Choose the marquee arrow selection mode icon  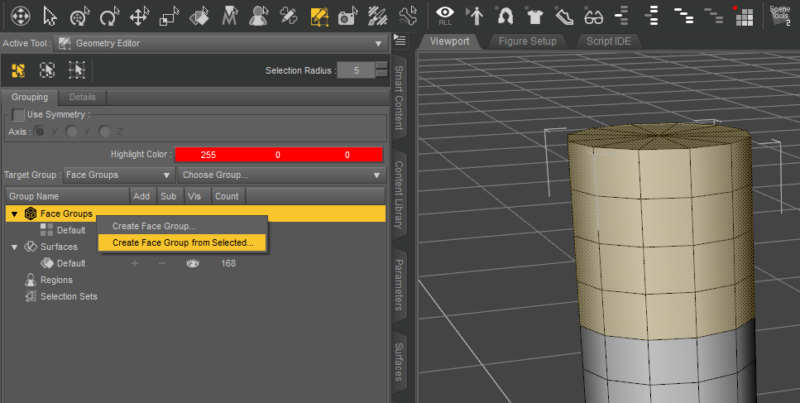(77, 70)
